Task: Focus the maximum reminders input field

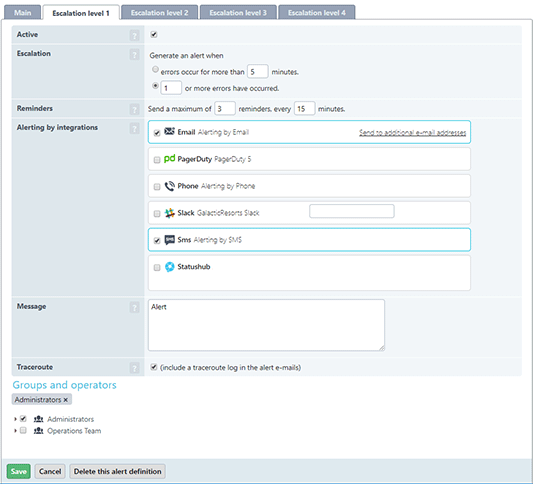Action: (225, 108)
